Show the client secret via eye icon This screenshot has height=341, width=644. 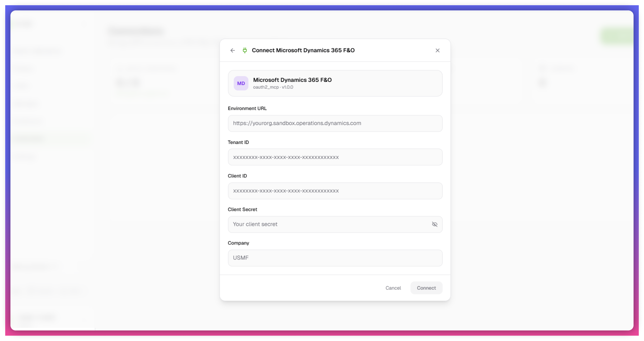pyautogui.click(x=435, y=224)
